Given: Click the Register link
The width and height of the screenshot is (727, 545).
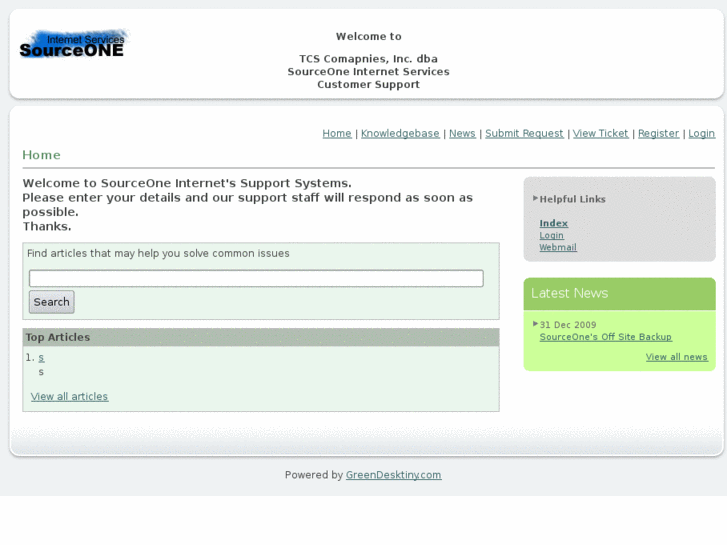Looking at the screenshot, I should click(658, 134).
